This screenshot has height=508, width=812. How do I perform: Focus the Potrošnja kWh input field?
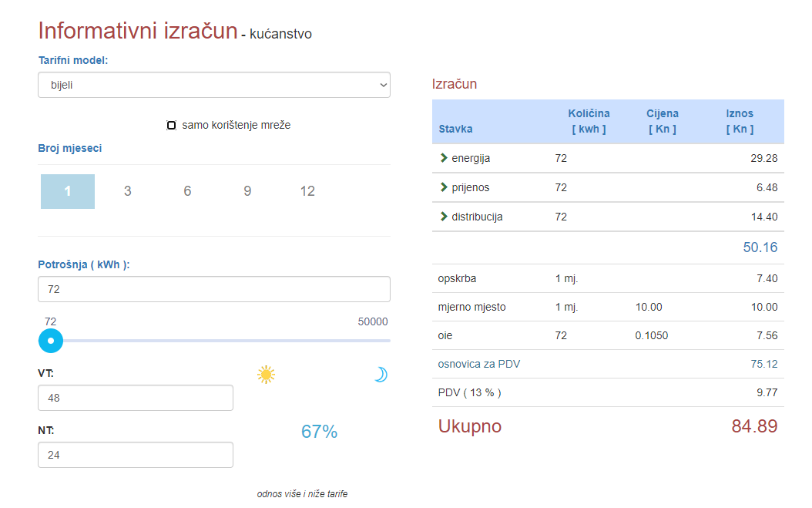click(214, 289)
